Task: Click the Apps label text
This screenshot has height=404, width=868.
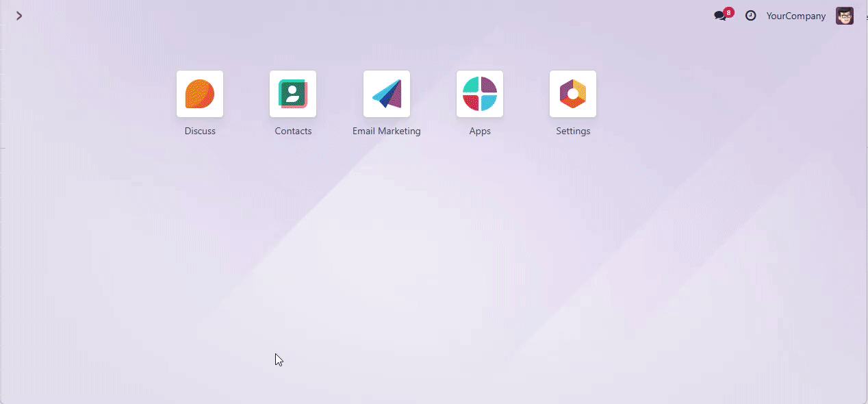Action: coord(480,131)
